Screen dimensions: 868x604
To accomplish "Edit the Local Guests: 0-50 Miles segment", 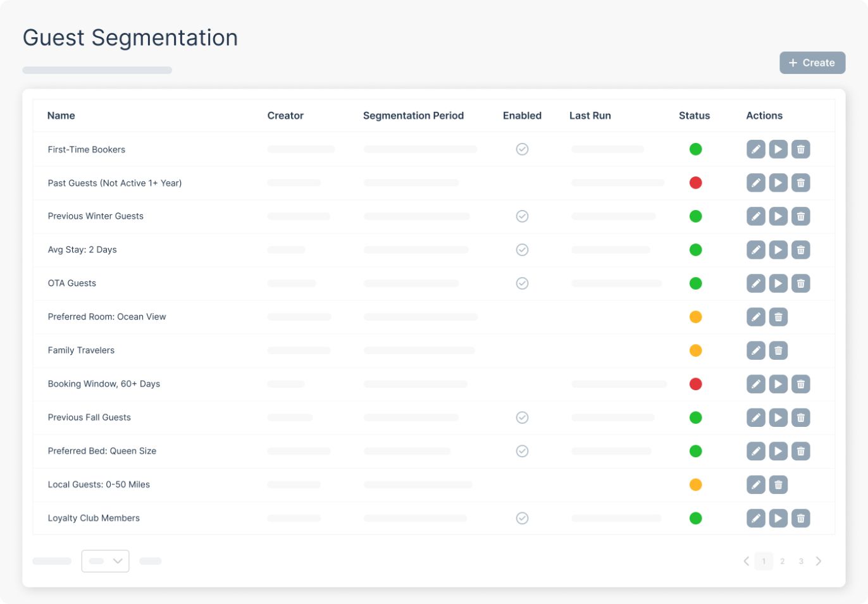I will tap(755, 484).
